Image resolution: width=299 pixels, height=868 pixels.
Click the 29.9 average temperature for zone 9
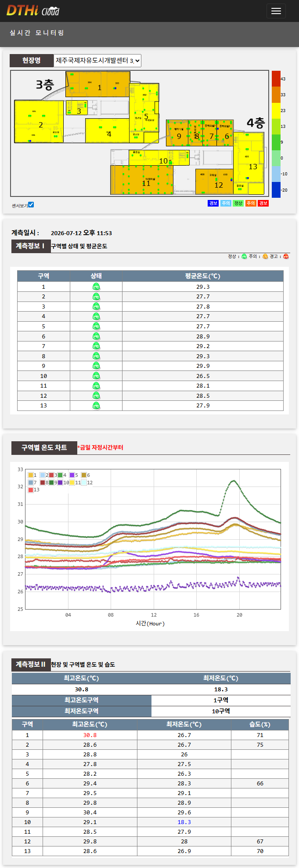tap(203, 366)
